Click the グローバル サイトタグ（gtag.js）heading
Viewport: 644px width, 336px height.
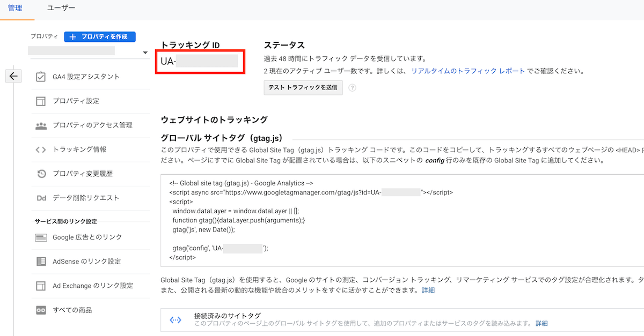(x=222, y=138)
